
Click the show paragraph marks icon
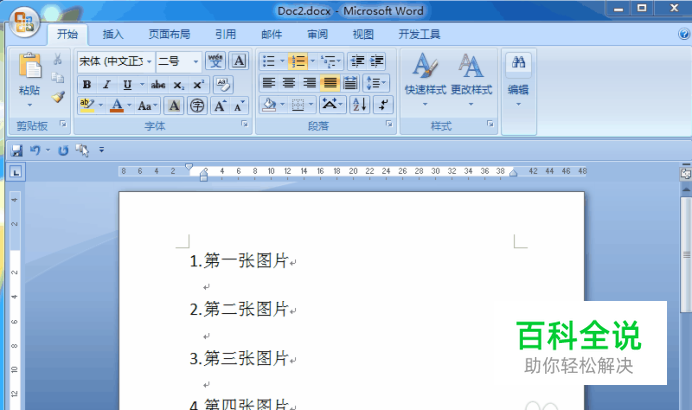pyautogui.click(x=383, y=105)
